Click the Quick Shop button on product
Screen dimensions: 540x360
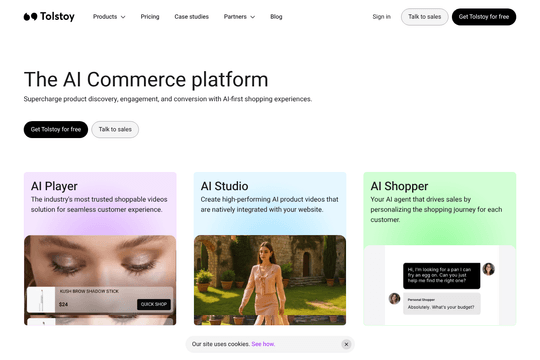(x=154, y=304)
